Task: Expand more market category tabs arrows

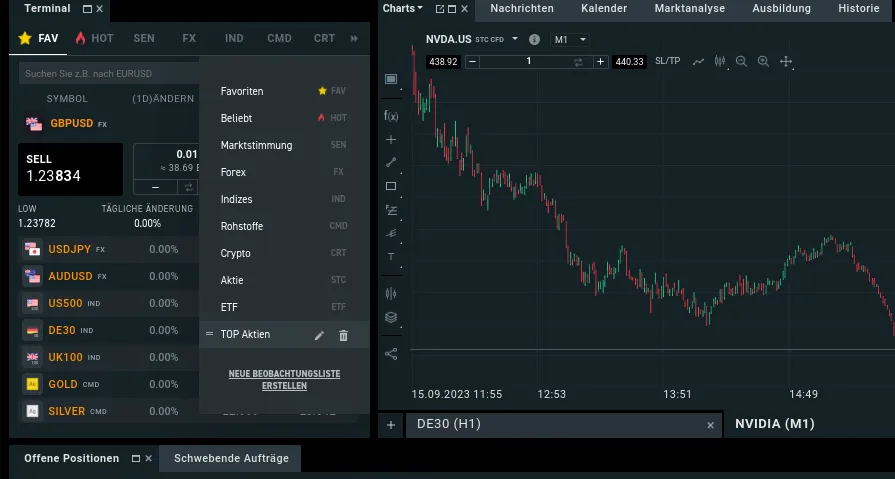Action: pyautogui.click(x=354, y=38)
